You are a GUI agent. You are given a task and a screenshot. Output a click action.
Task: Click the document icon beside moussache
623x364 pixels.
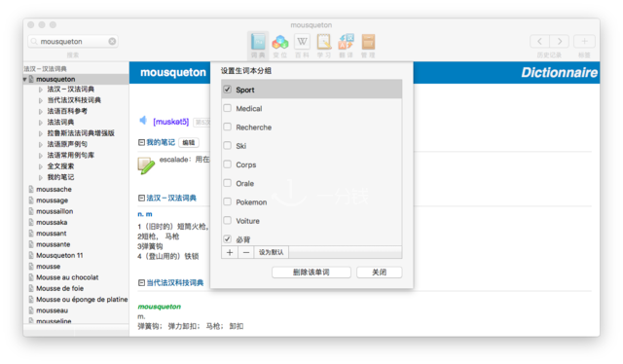31,189
